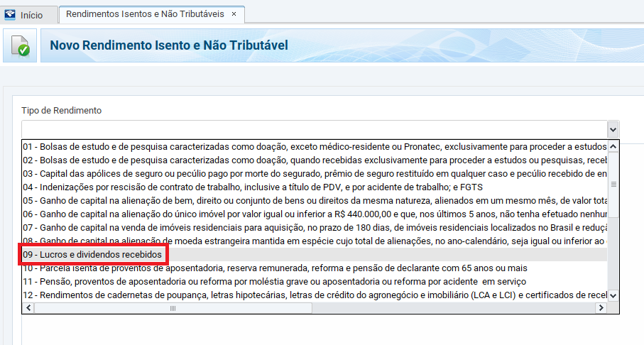644x345 pixels.
Task: Pick option 12 - Rendimentos de cadernetas de poupança
Action: click(312, 295)
